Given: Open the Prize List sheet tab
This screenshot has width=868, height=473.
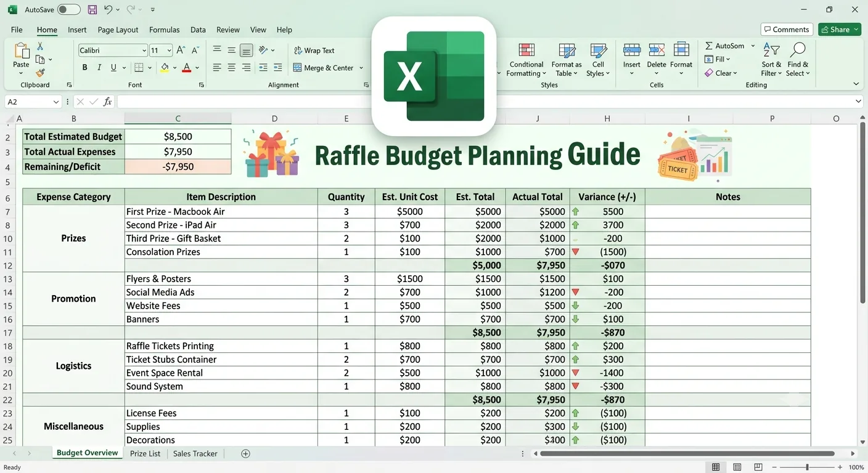Looking at the screenshot, I should tap(145, 453).
